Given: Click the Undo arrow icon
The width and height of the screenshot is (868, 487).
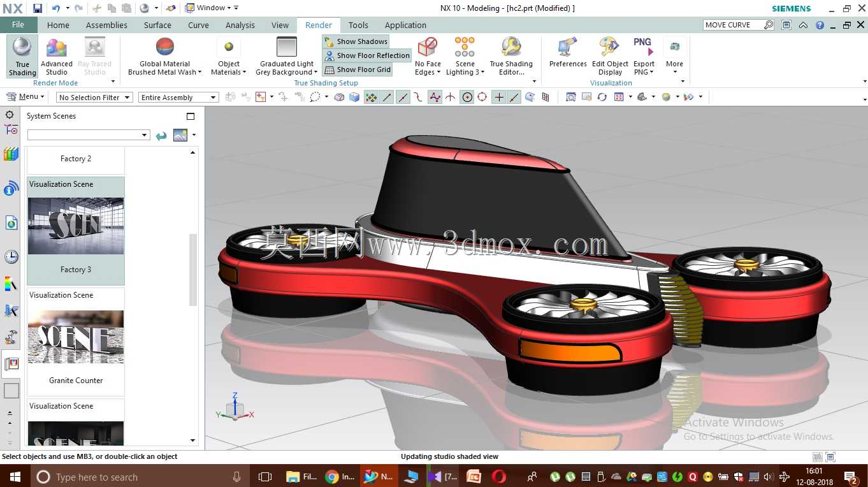Looking at the screenshot, I should click(x=55, y=8).
